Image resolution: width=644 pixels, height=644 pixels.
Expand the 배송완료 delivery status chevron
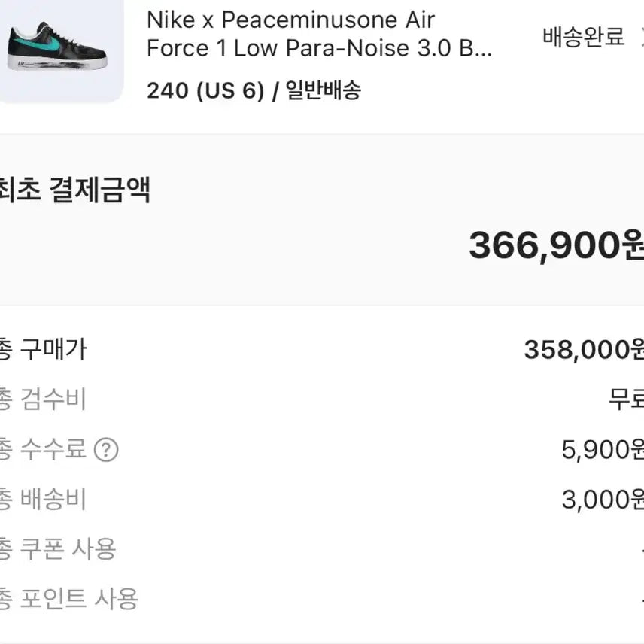639,36
